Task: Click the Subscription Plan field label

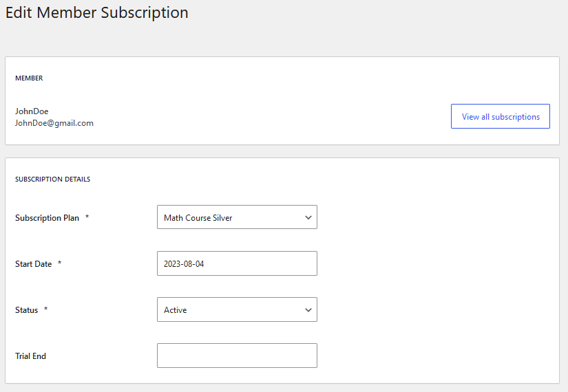Action: click(x=47, y=218)
